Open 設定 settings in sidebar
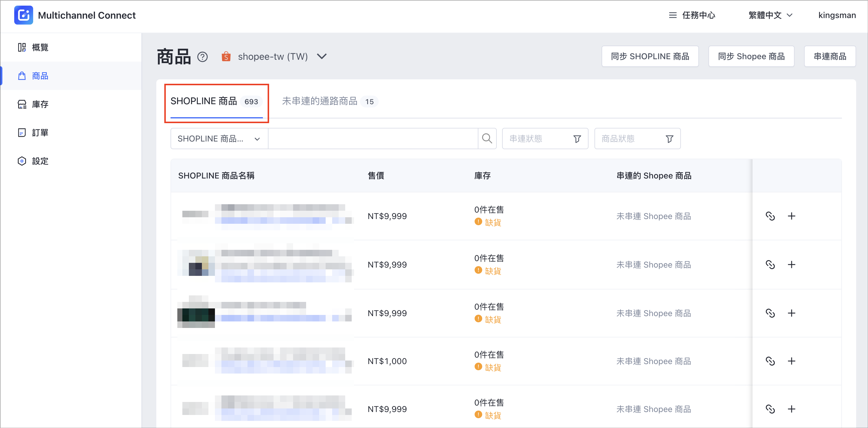The image size is (868, 428). click(x=71, y=161)
